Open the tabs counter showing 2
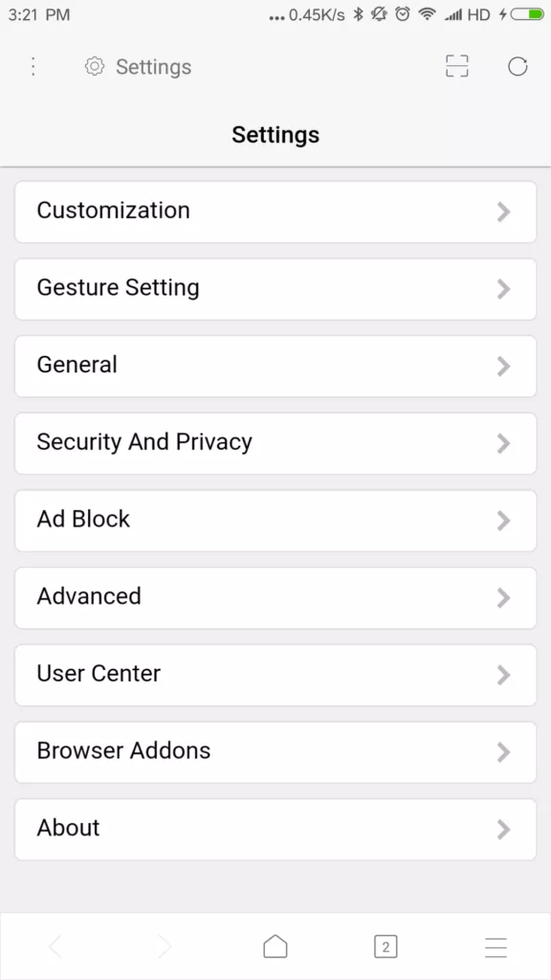The width and height of the screenshot is (551, 980). tap(386, 947)
